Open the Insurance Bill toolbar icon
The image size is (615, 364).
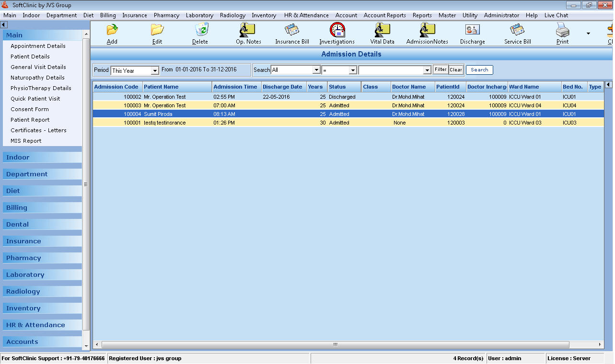coord(292,30)
